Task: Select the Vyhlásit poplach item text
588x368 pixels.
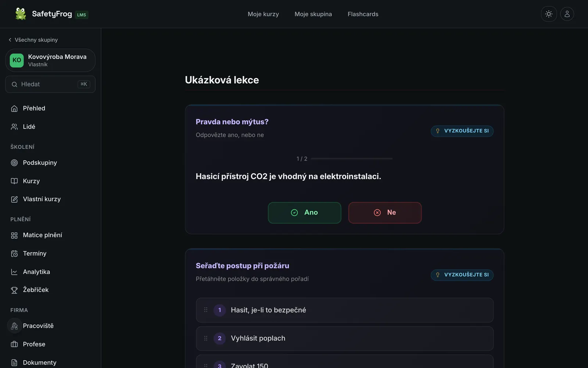Action: click(258, 338)
